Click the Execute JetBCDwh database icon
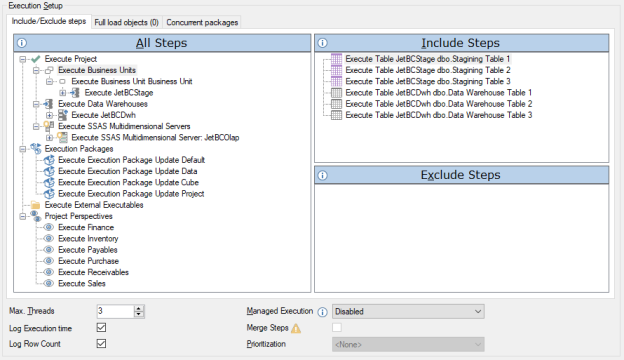 [62, 115]
